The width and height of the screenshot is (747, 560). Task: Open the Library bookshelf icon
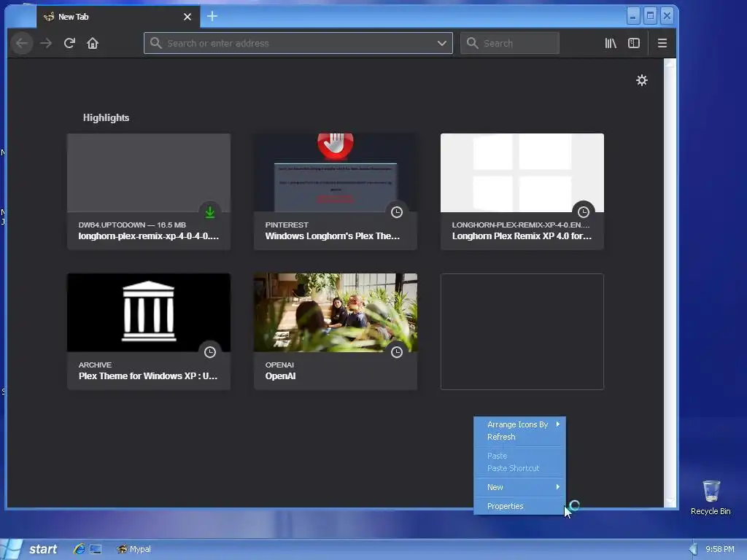[611, 43]
